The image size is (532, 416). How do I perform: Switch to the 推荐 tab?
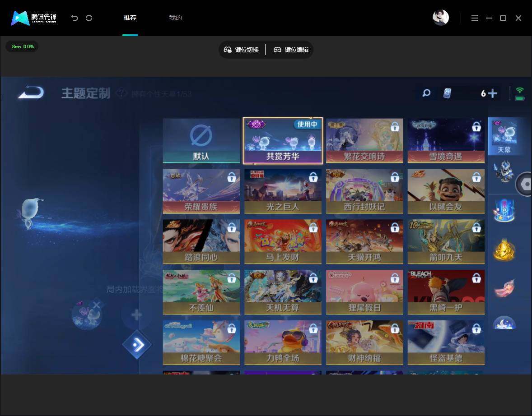(130, 18)
